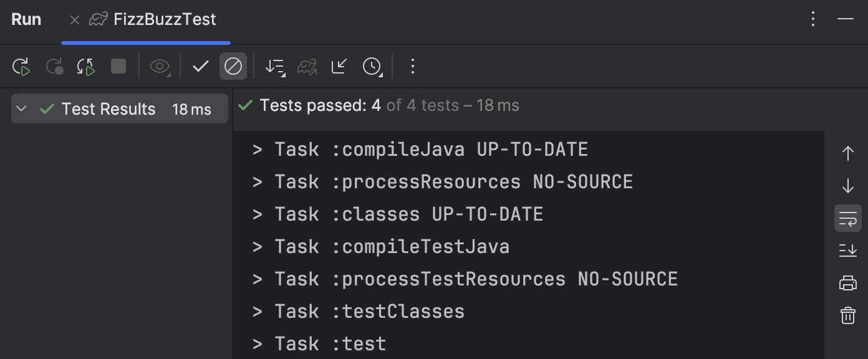Collapse the Test Results node
Image resolution: width=868 pixels, height=359 pixels.
(x=21, y=108)
